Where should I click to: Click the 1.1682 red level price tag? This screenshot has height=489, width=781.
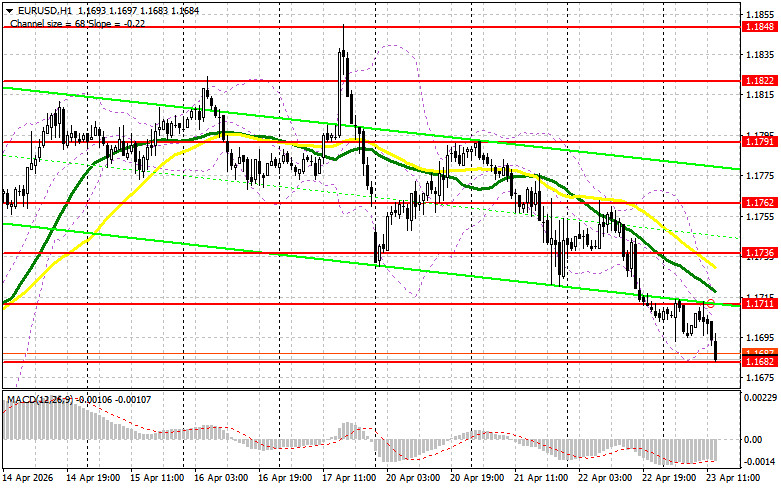point(760,362)
